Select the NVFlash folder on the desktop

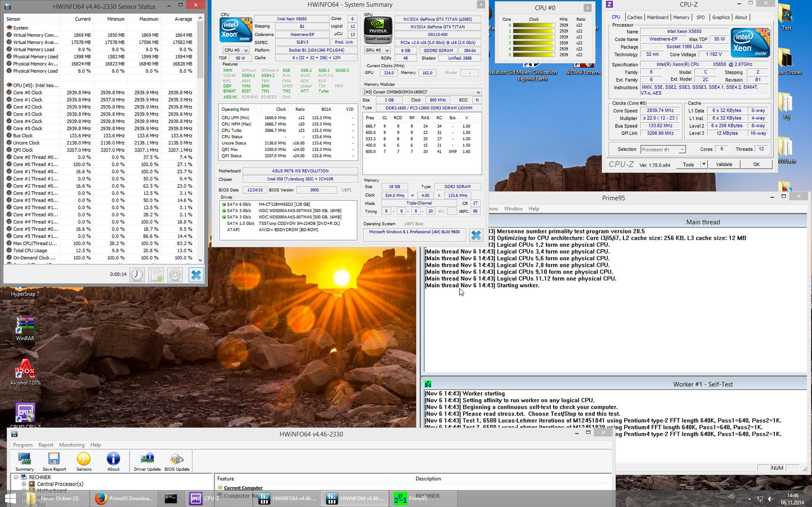coord(786,150)
